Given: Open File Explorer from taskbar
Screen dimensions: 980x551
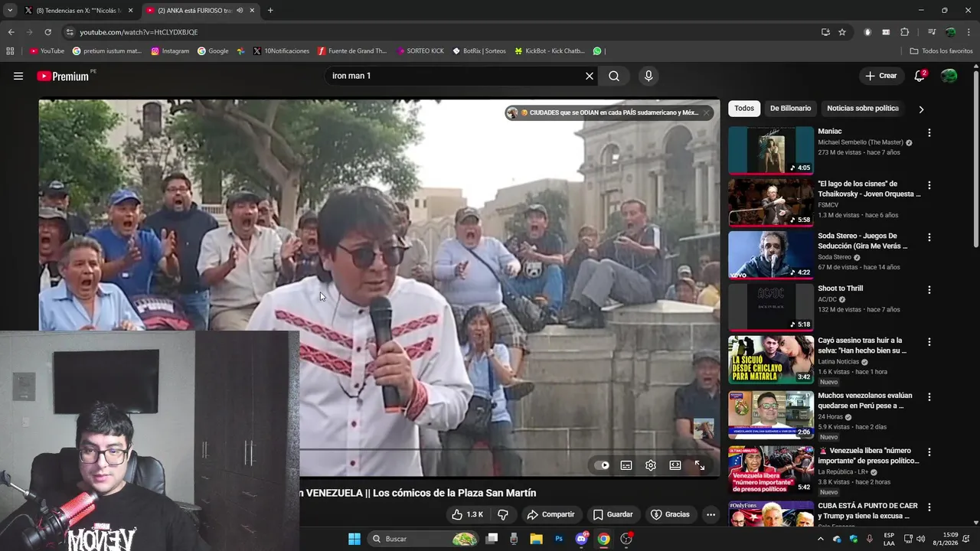Looking at the screenshot, I should coord(536,539).
